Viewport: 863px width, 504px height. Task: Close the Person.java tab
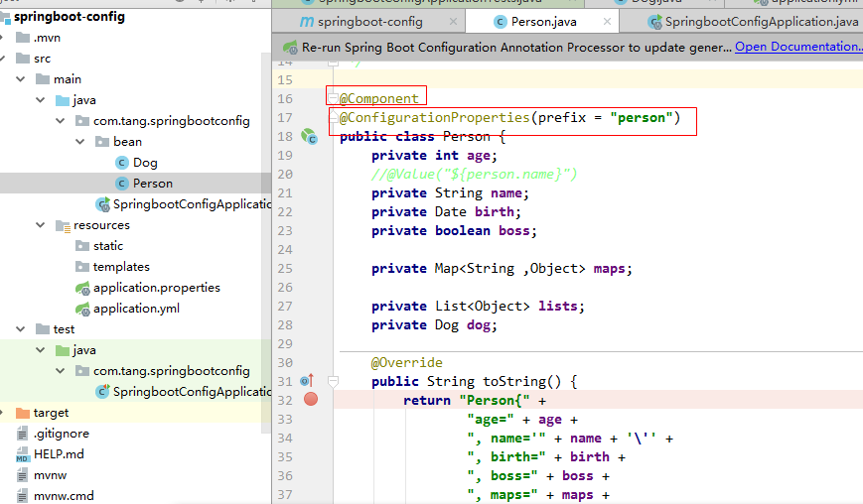[x=607, y=22]
